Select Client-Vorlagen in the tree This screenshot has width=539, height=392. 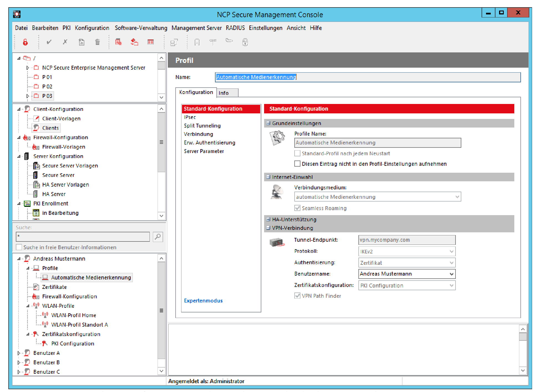(x=61, y=119)
